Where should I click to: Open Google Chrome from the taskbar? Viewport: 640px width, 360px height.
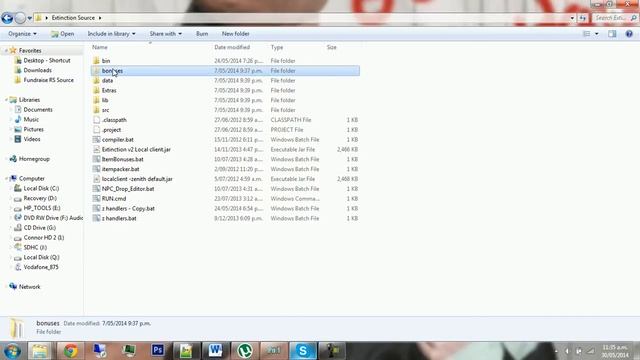point(70,351)
